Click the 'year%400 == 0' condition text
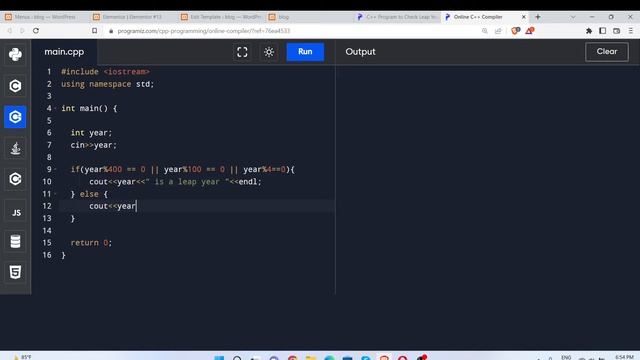This screenshot has height=360, width=640. click(x=115, y=169)
